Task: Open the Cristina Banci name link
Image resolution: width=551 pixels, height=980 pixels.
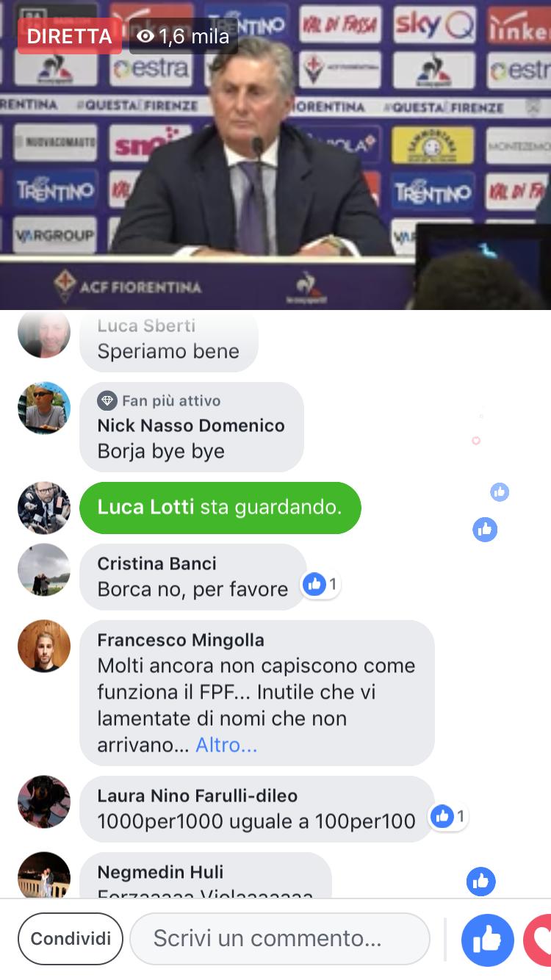Action: tap(156, 563)
